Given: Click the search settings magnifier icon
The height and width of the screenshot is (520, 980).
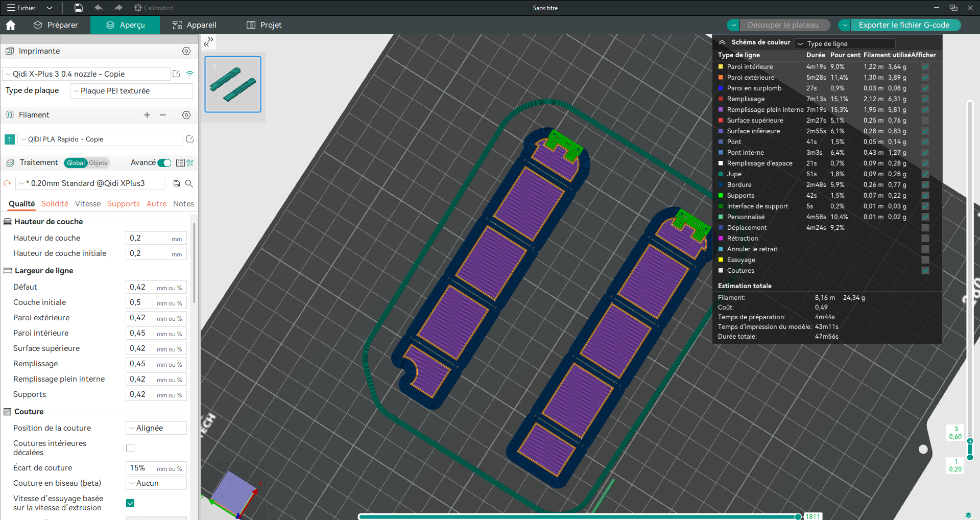Looking at the screenshot, I should [189, 183].
